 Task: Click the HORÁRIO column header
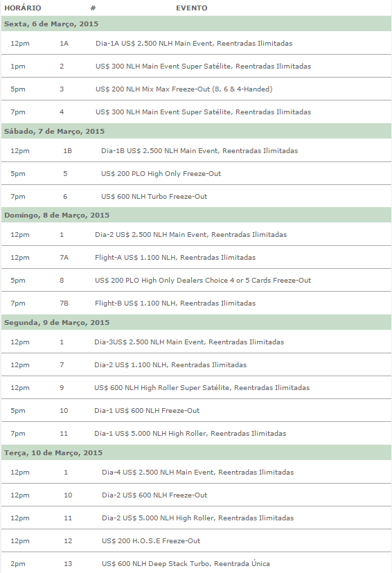(23, 8)
